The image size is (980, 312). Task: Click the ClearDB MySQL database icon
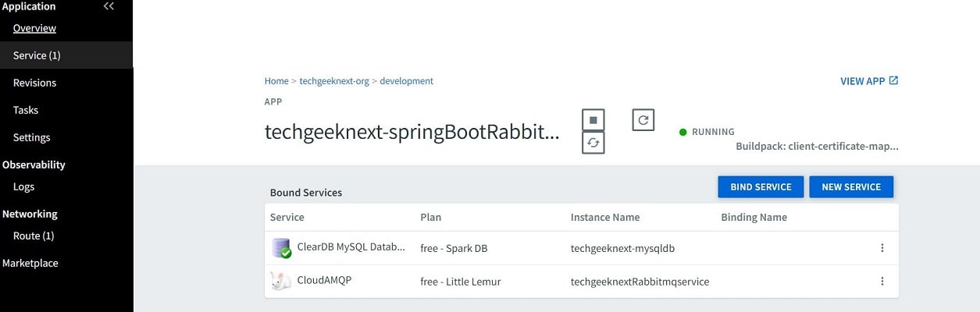(x=281, y=248)
